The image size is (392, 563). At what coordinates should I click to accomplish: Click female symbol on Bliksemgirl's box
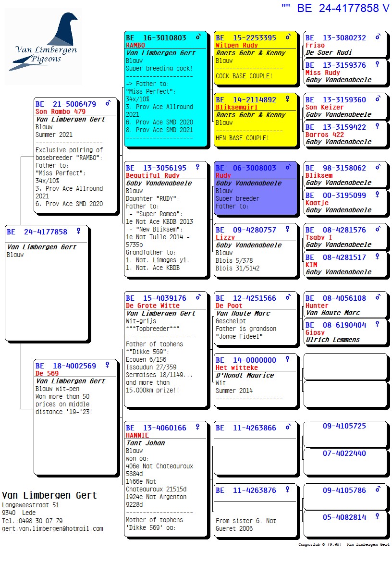287,99
